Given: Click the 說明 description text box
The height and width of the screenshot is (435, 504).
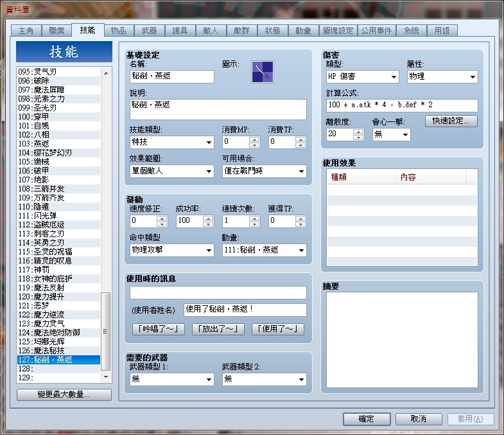Looking at the screenshot, I should click(218, 109).
